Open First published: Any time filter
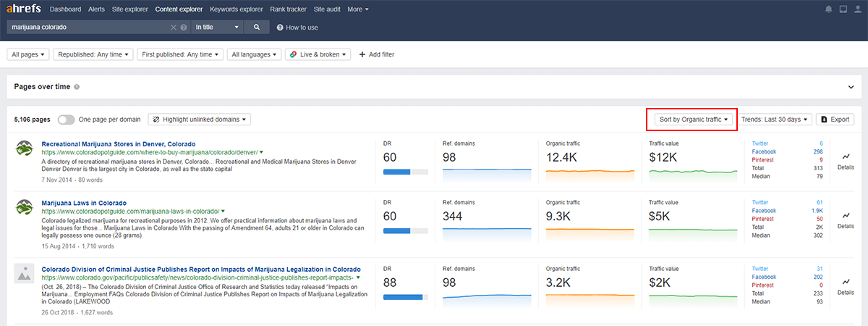Image resolution: width=868 pixels, height=326 pixels. (x=181, y=54)
